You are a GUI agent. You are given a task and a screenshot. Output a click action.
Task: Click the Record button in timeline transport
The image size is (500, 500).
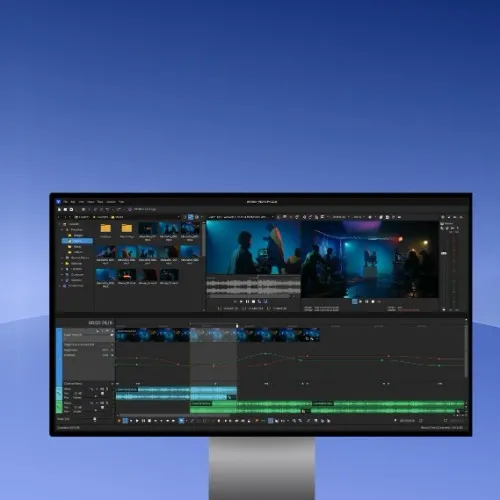click(x=119, y=421)
